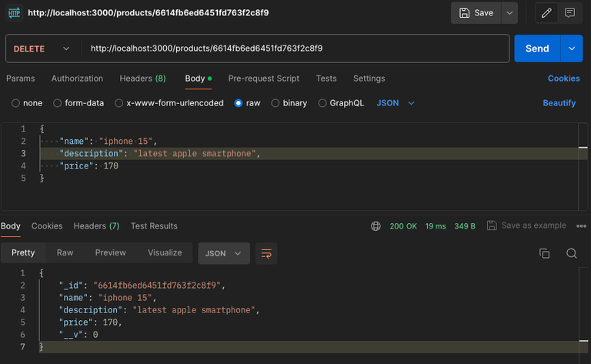Expand the Send options arrow
The width and height of the screenshot is (591, 364).
[572, 48]
